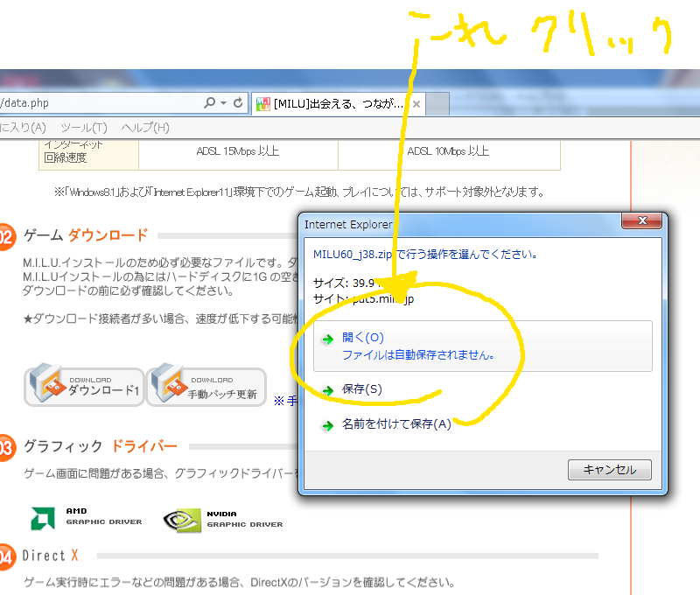
Task: Open the address bar dropdown arrow
Action: coord(224,103)
